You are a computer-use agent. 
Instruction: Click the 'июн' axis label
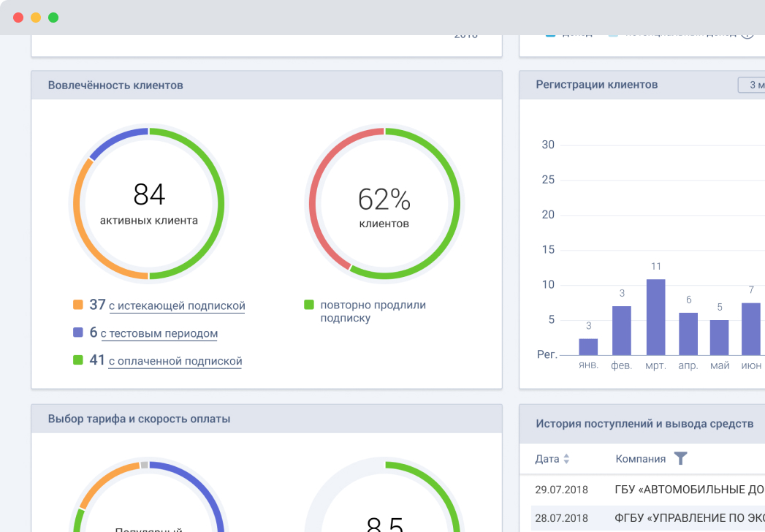pyautogui.click(x=751, y=365)
